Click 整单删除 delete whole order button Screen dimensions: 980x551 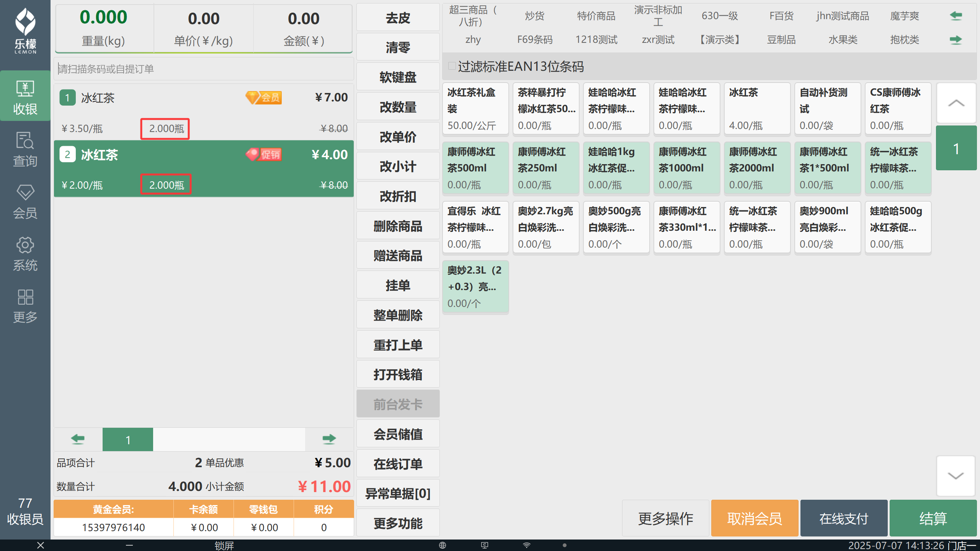(x=398, y=315)
